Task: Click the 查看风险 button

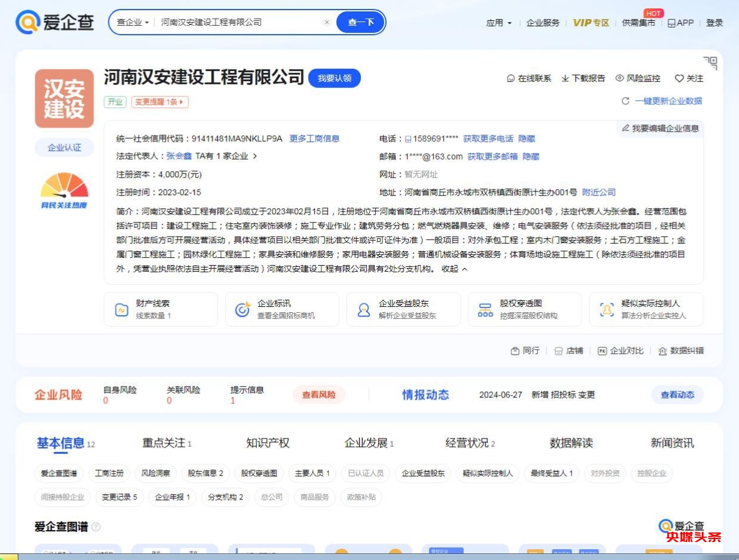Action: [x=318, y=395]
